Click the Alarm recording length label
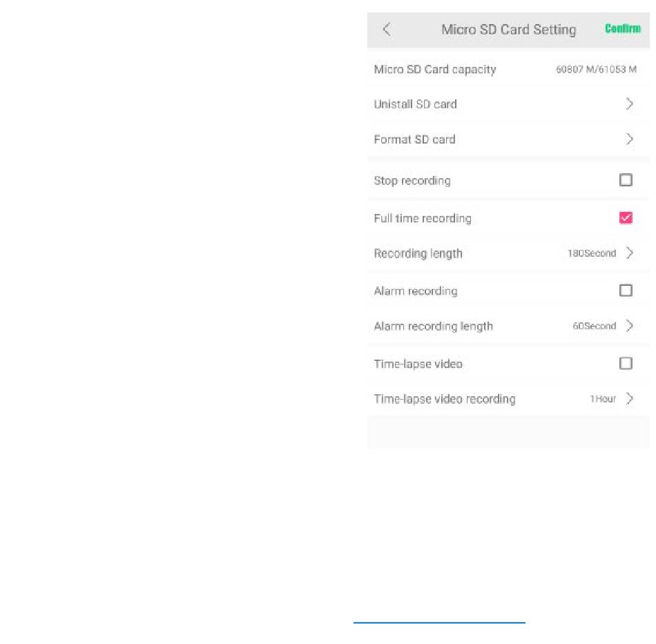This screenshot has width=656, height=644. pyautogui.click(x=433, y=326)
